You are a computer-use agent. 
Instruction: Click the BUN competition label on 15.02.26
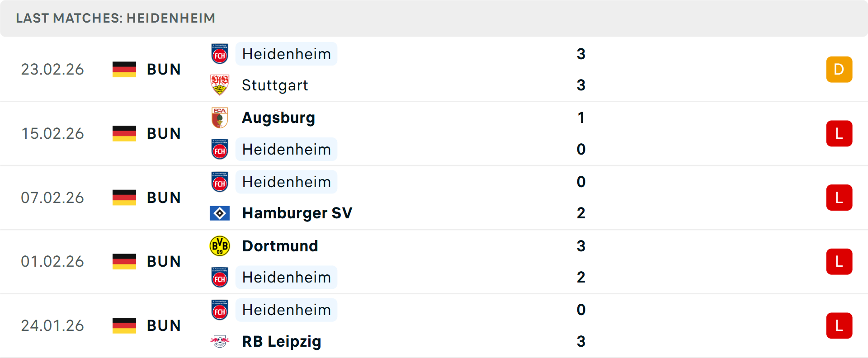click(x=163, y=133)
